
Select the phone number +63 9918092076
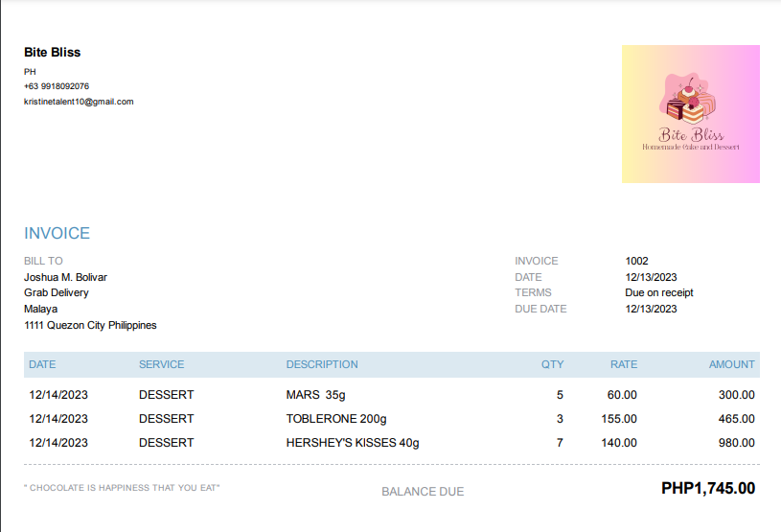pos(57,86)
